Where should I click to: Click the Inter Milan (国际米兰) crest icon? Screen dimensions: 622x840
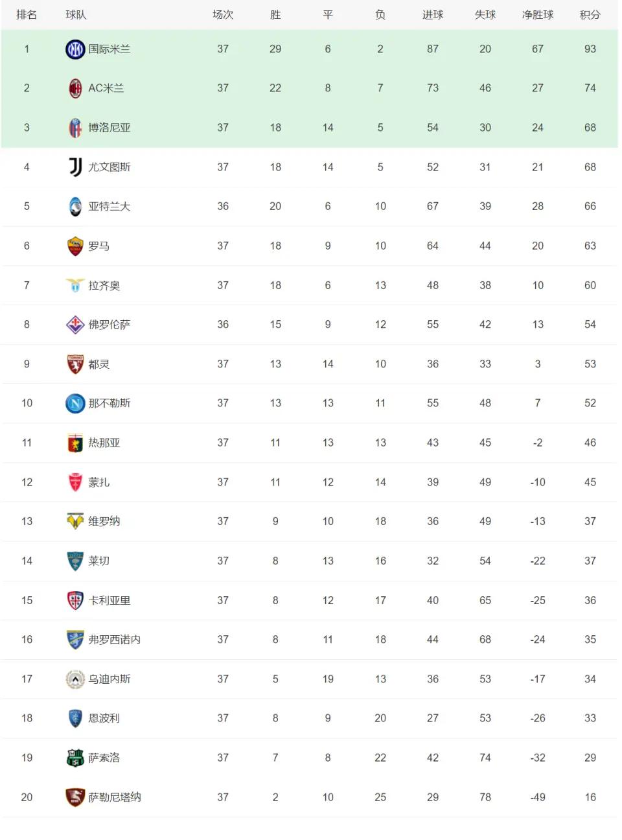coord(75,49)
